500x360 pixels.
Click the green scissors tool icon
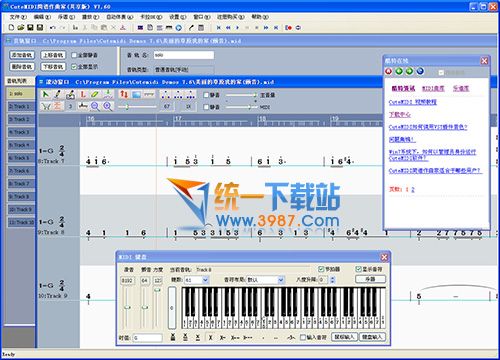tap(46, 106)
